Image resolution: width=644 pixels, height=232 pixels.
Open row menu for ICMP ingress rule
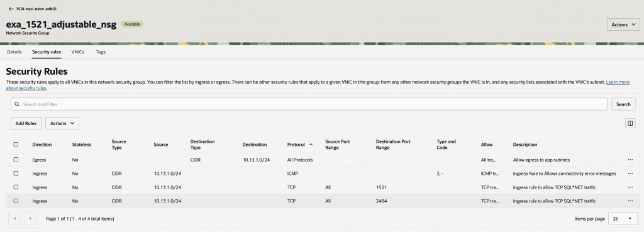pos(630,174)
